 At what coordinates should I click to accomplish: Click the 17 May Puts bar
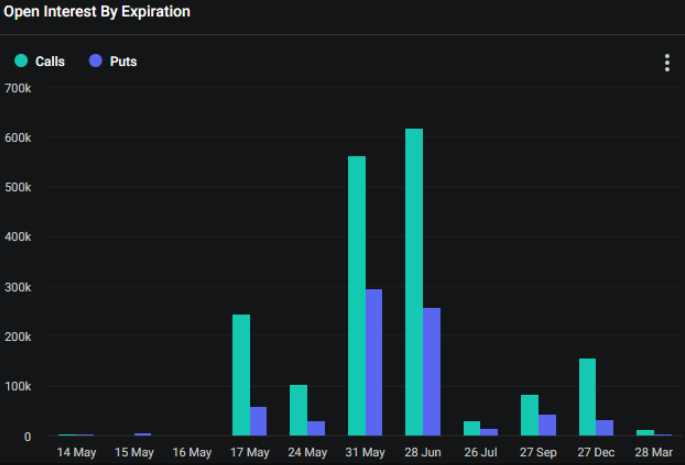[x=258, y=421]
